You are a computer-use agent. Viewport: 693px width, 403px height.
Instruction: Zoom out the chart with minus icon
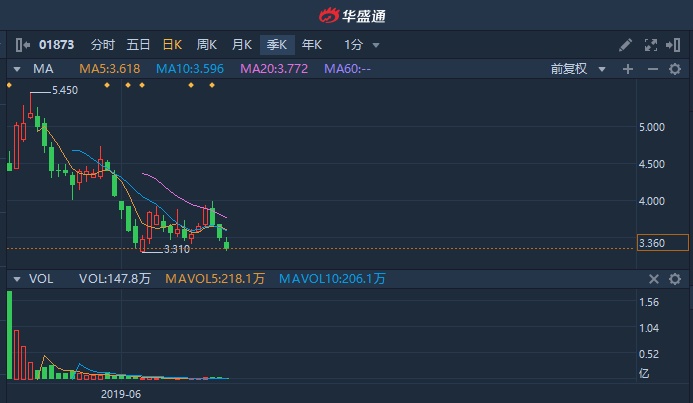[x=653, y=69]
